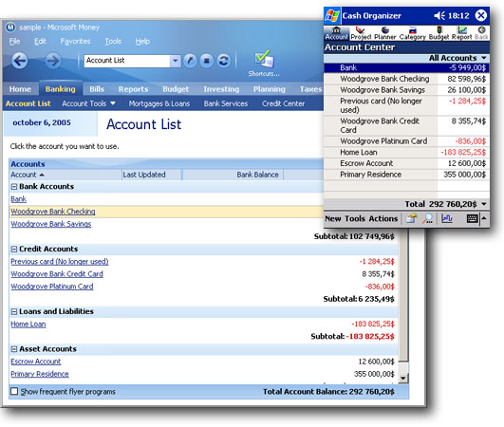Select the Planner icon in Cash Organizer

(x=385, y=33)
